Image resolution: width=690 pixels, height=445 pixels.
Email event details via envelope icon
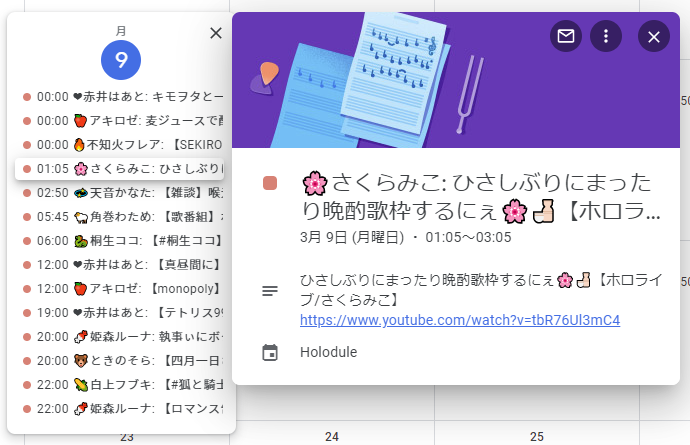[x=565, y=36]
